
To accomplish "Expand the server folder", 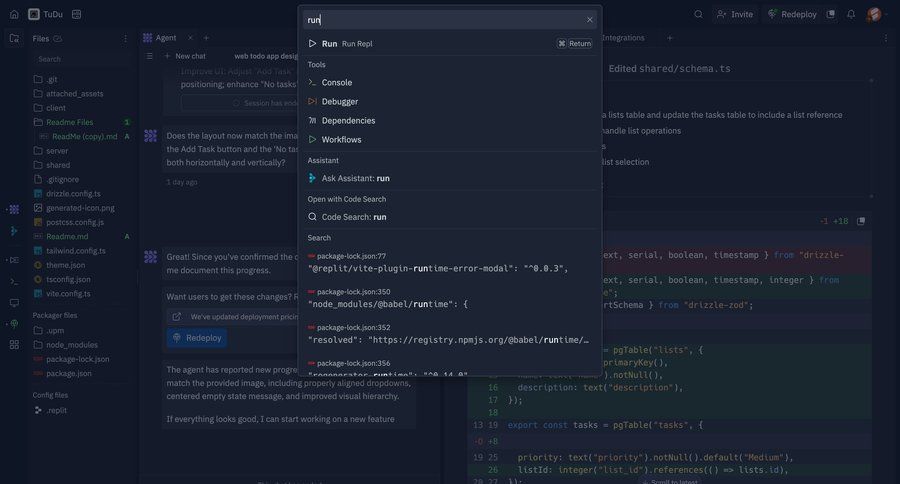I will pos(80,151).
